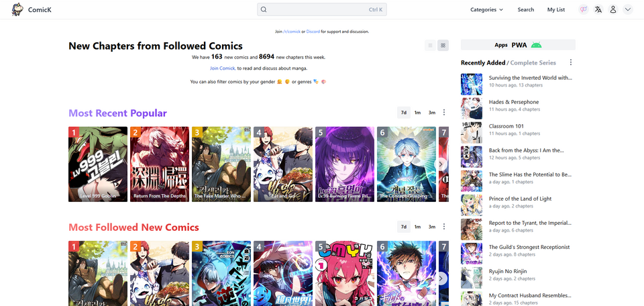Click next arrow on Most Recent Popular carousel
The image size is (644, 306).
point(441,164)
